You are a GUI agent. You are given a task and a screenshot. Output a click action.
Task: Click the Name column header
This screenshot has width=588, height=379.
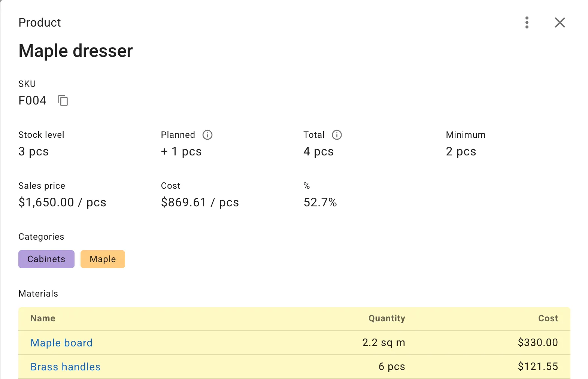[x=43, y=318]
